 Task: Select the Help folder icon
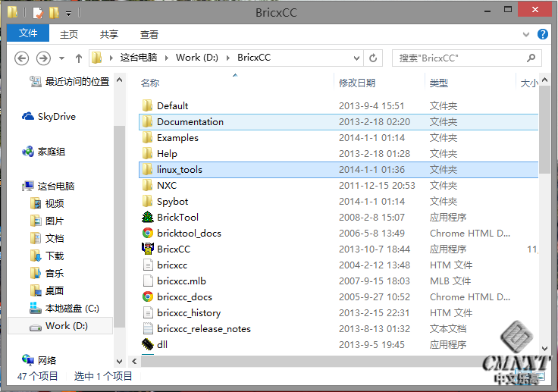coord(147,153)
